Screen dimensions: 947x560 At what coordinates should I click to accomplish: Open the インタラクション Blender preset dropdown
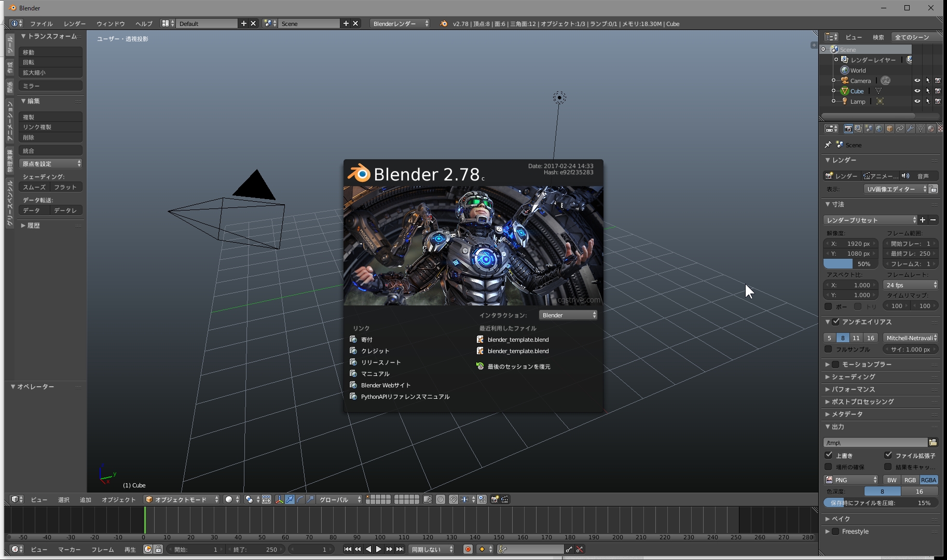[x=568, y=315]
